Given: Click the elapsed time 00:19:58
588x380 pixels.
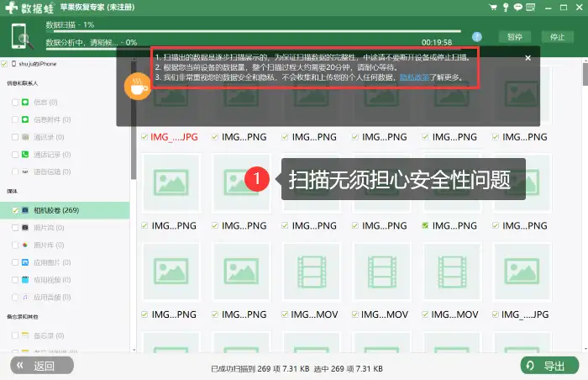Looking at the screenshot, I should point(437,42).
